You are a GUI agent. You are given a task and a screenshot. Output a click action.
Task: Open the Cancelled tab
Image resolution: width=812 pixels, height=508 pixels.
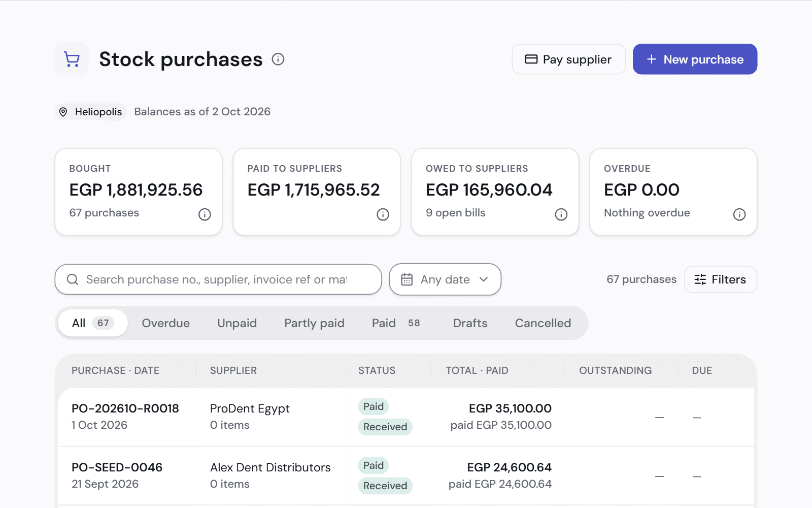(543, 323)
